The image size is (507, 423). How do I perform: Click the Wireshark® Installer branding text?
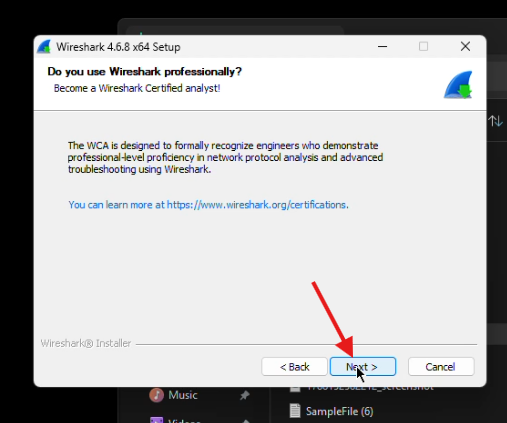click(86, 343)
